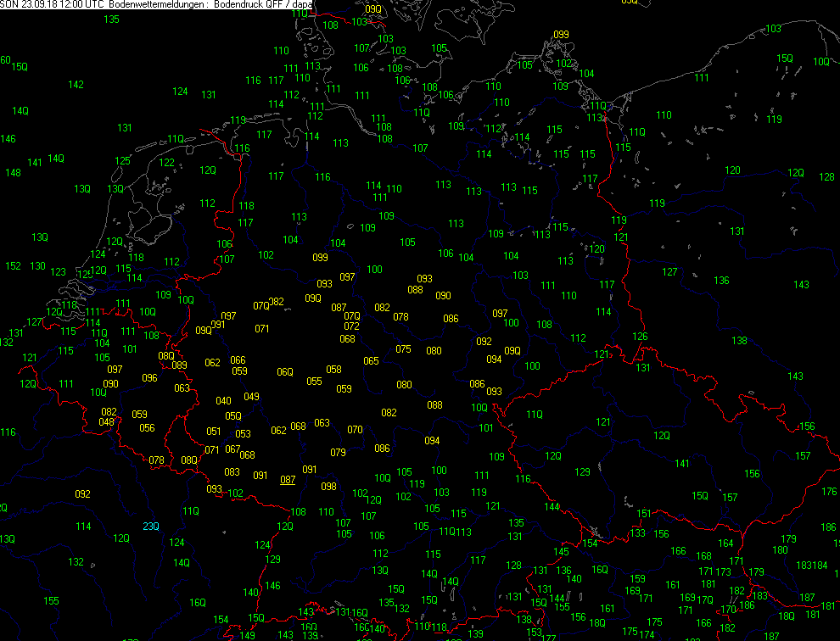Screen dimensions: 840x641
Task: Select the white 048 pressure reading
Action: [107, 422]
